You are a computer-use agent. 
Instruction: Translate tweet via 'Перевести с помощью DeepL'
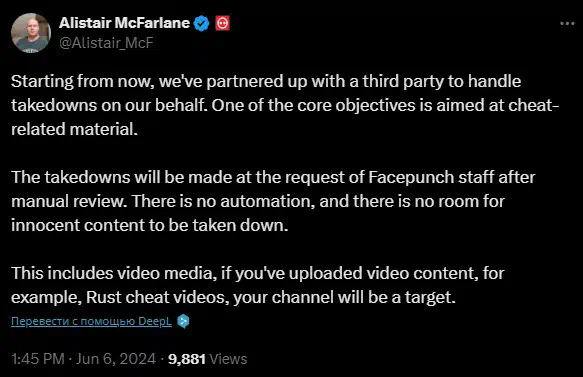click(x=91, y=321)
